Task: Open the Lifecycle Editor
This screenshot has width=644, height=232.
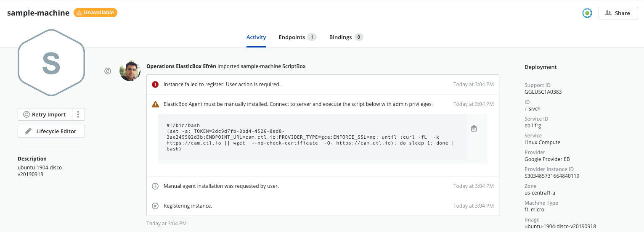Action: pos(51,131)
